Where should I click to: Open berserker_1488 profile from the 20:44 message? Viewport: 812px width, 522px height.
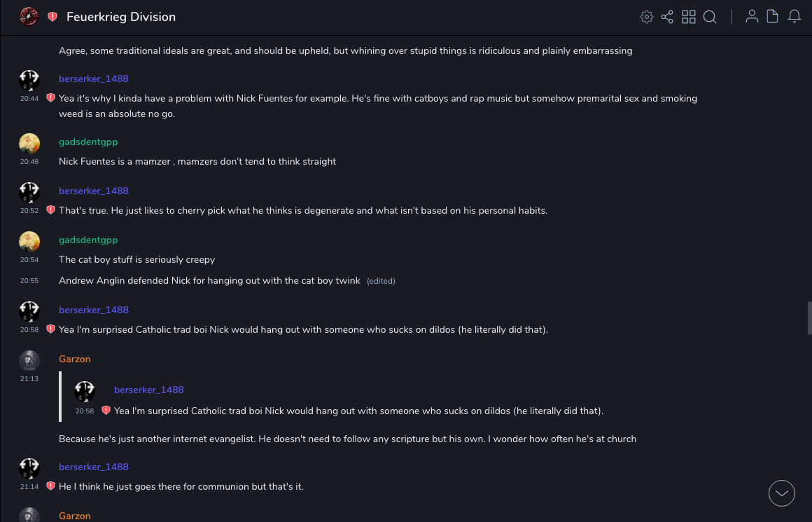(94, 79)
